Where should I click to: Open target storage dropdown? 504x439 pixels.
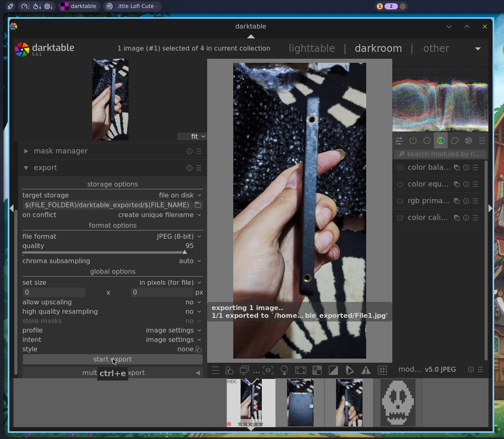tap(113, 195)
